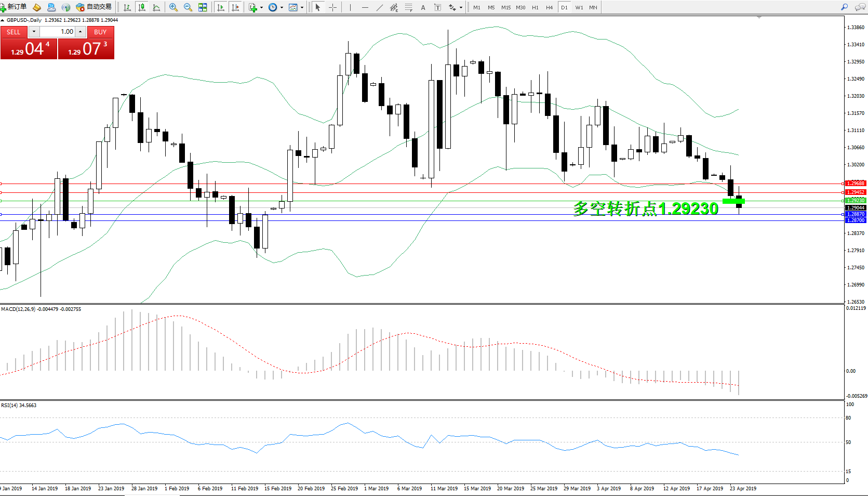This screenshot has height=496, width=868.
Task: Toggle the chart auto scroll button
Action: click(x=221, y=7)
